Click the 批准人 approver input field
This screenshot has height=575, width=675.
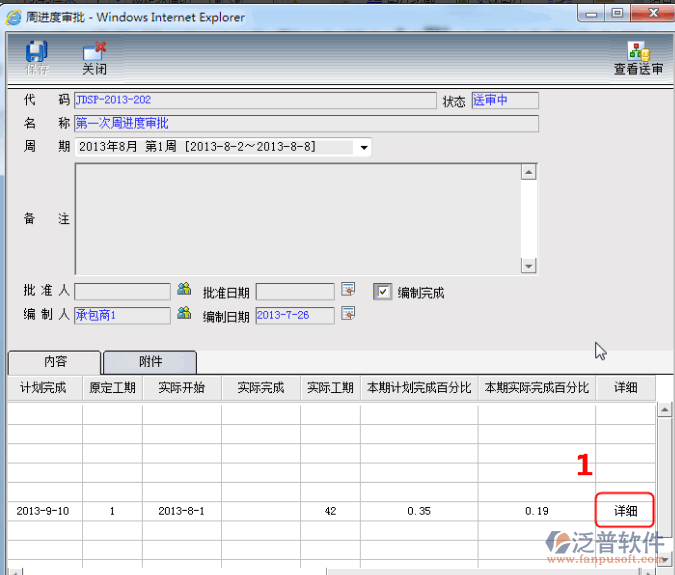(122, 291)
